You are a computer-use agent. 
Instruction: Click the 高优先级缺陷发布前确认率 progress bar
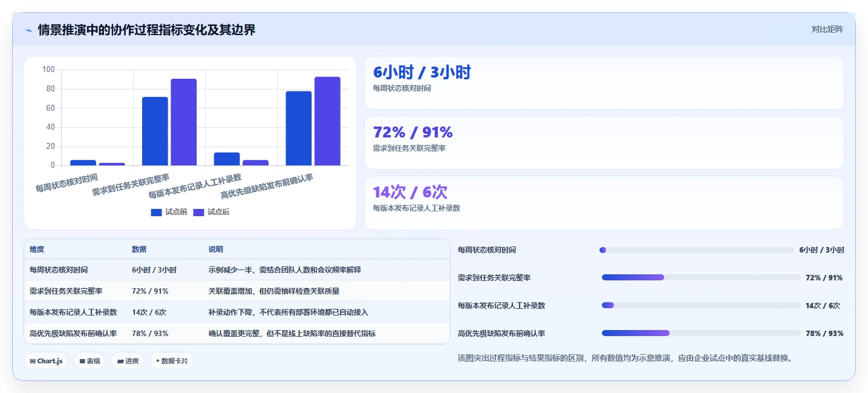701,333
